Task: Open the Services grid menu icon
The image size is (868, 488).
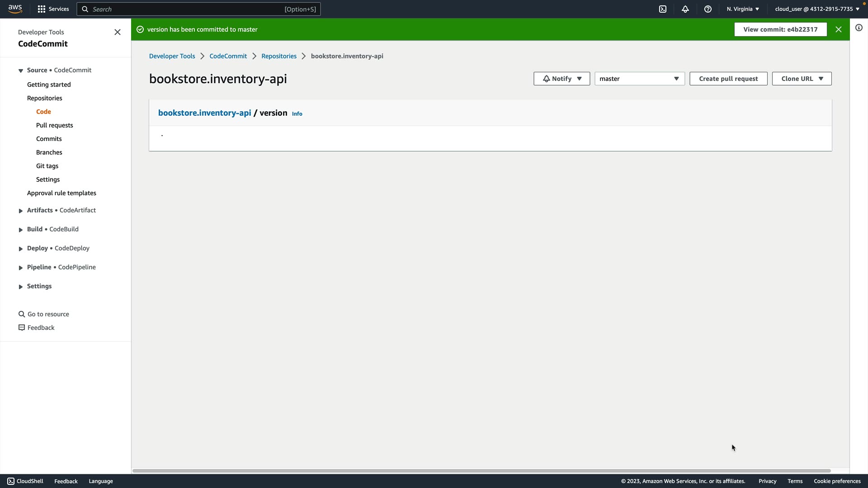Action: click(42, 9)
